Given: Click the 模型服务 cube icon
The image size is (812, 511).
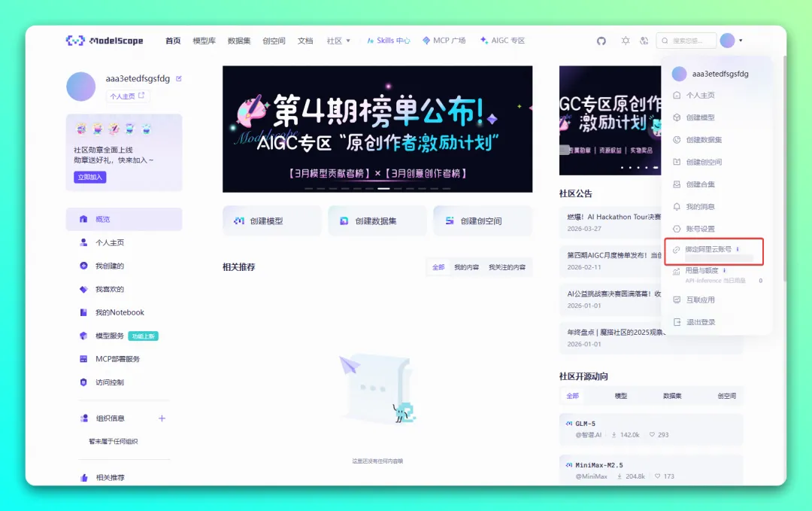Looking at the screenshot, I should (83, 336).
